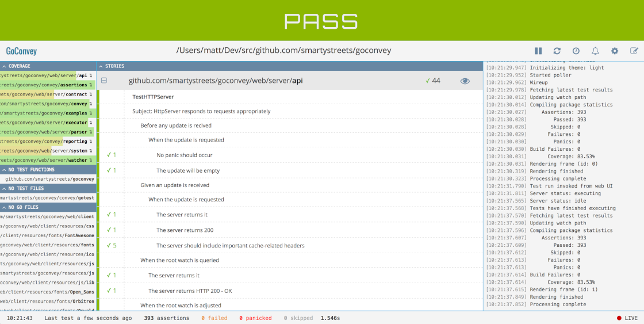The height and width of the screenshot is (324, 644).
Task: Click the 393 assertions status entry
Action: point(166,318)
